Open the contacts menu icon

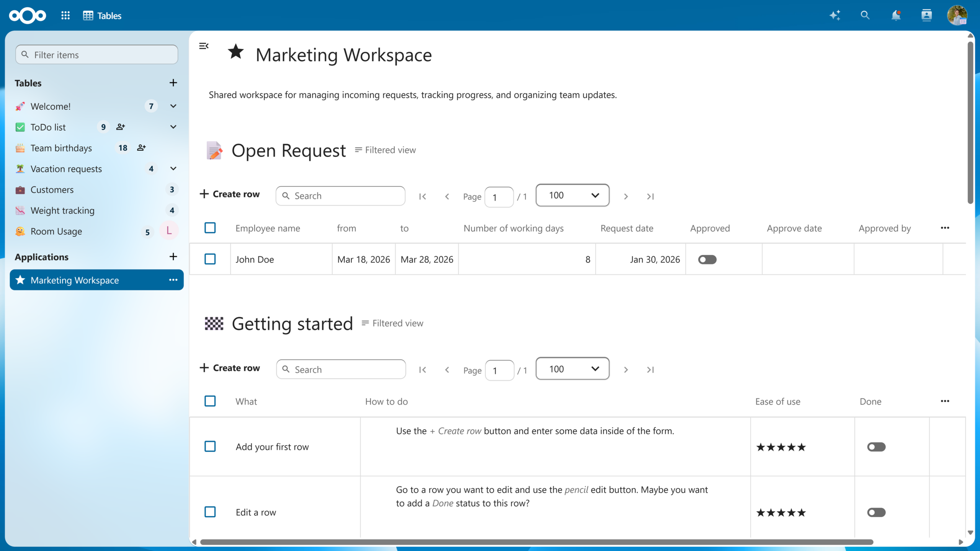926,15
